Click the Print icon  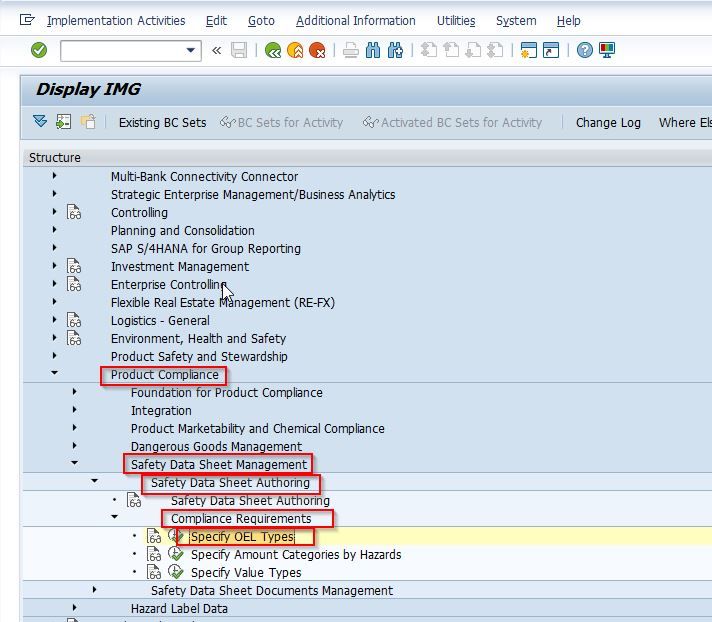point(351,50)
